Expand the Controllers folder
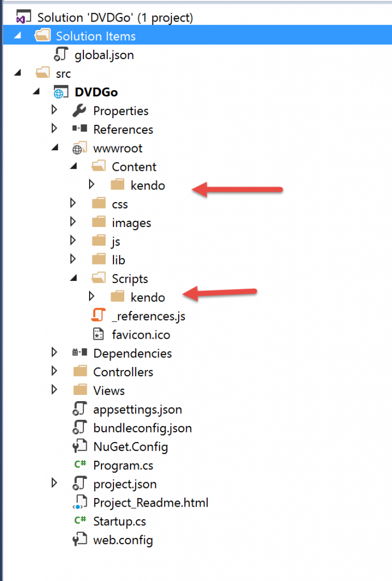The height and width of the screenshot is (581, 392). pos(54,371)
